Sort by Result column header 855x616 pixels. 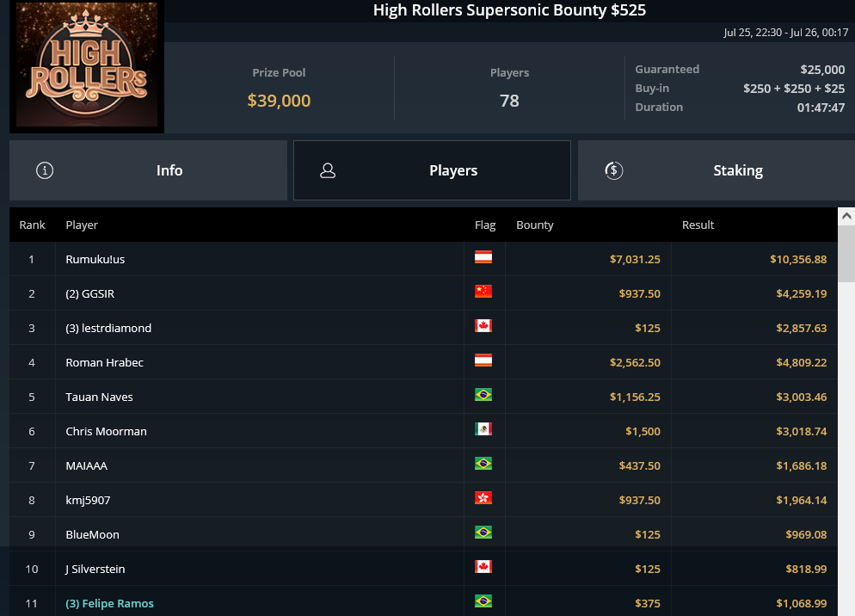(x=698, y=225)
